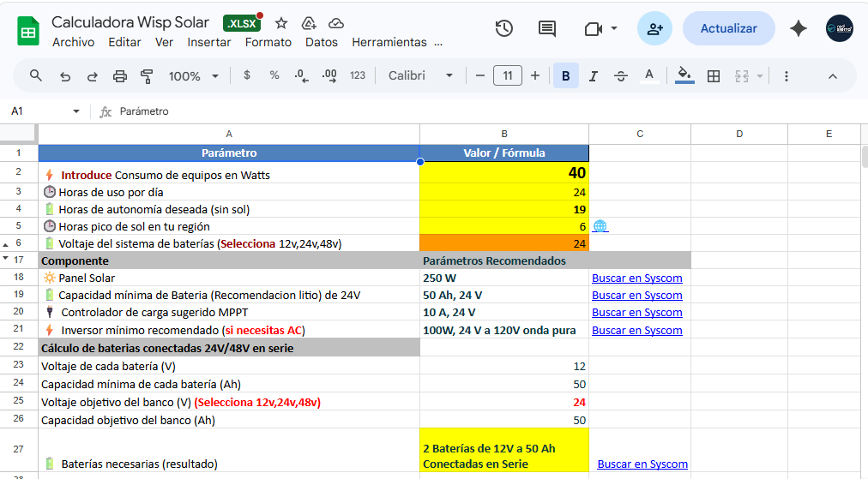The height and width of the screenshot is (479, 868).
Task: Click the Actualizar button
Action: click(x=728, y=28)
